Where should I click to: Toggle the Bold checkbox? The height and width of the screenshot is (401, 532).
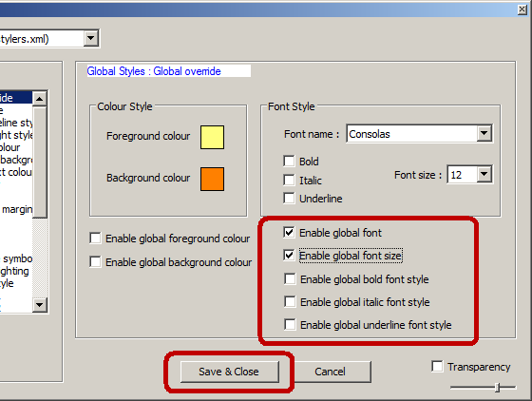[289, 162]
